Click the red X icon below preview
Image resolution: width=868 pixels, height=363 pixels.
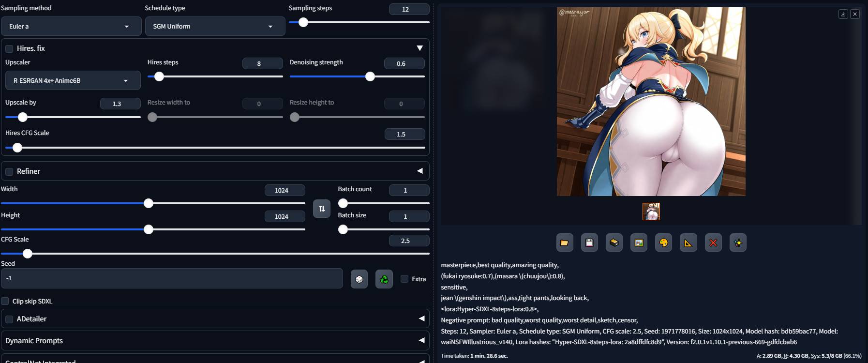coord(713,242)
